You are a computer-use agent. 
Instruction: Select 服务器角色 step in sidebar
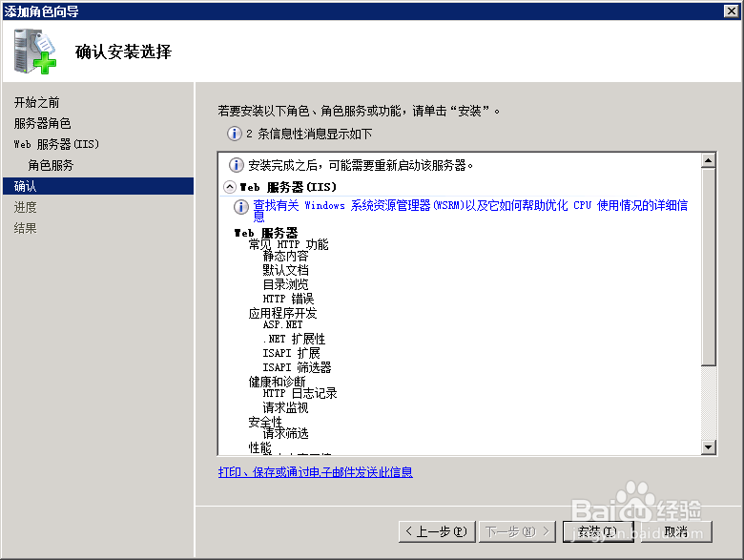pyautogui.click(x=42, y=123)
